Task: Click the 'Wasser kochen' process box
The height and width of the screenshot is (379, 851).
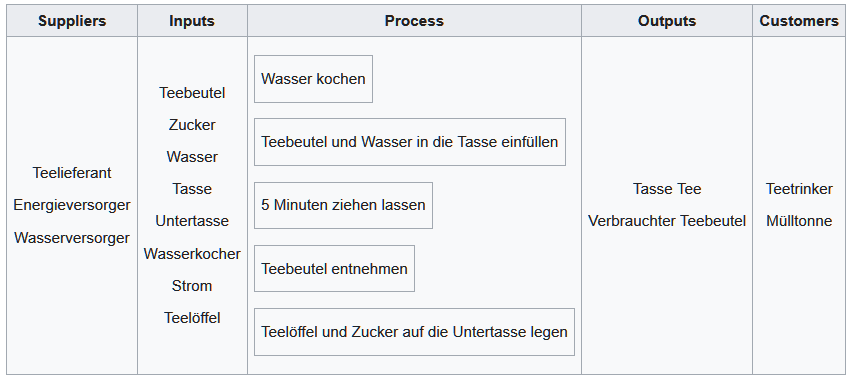Action: click(313, 79)
